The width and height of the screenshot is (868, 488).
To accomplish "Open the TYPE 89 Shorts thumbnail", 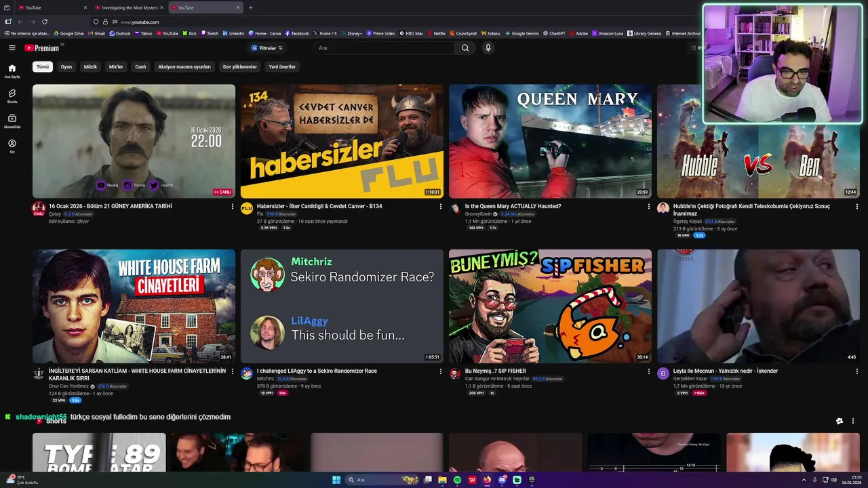I will [99, 452].
